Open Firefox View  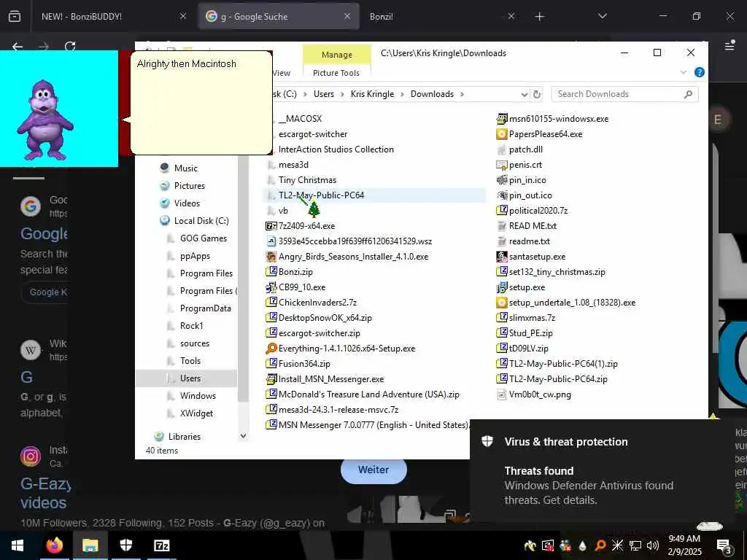[x=15, y=16]
